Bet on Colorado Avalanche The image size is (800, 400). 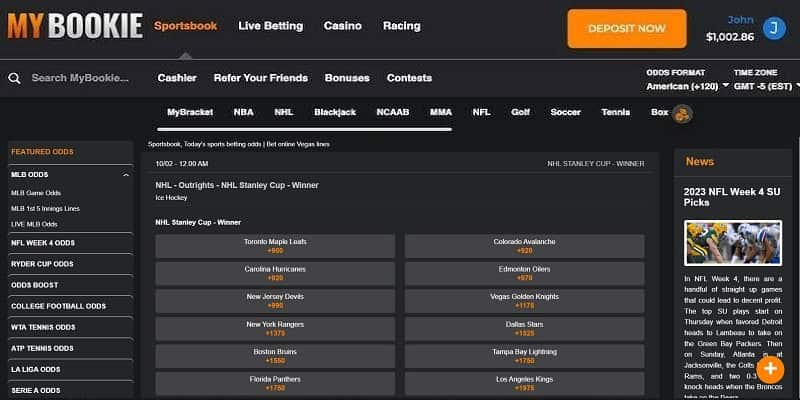pyautogui.click(x=524, y=246)
